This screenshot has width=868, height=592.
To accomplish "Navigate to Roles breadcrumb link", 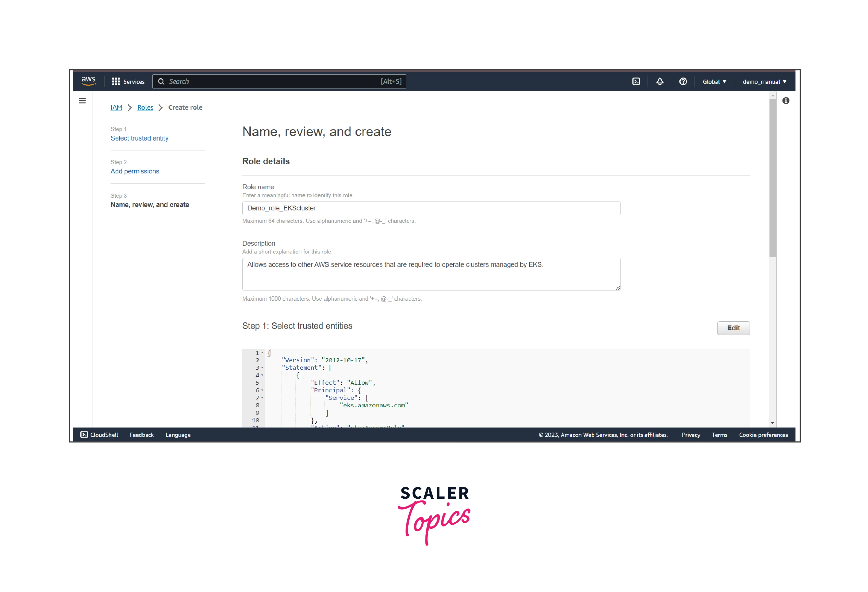I will coord(145,107).
